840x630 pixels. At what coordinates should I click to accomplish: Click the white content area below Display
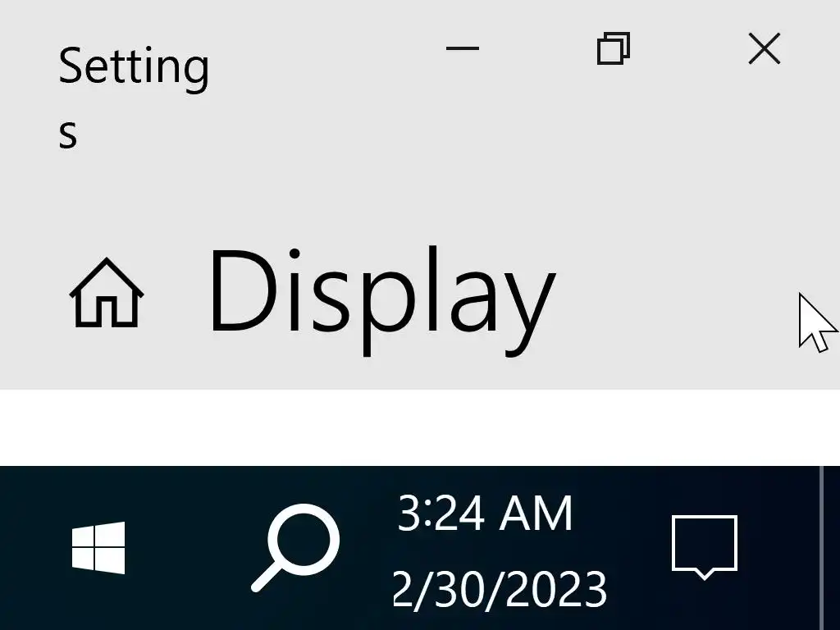420,427
